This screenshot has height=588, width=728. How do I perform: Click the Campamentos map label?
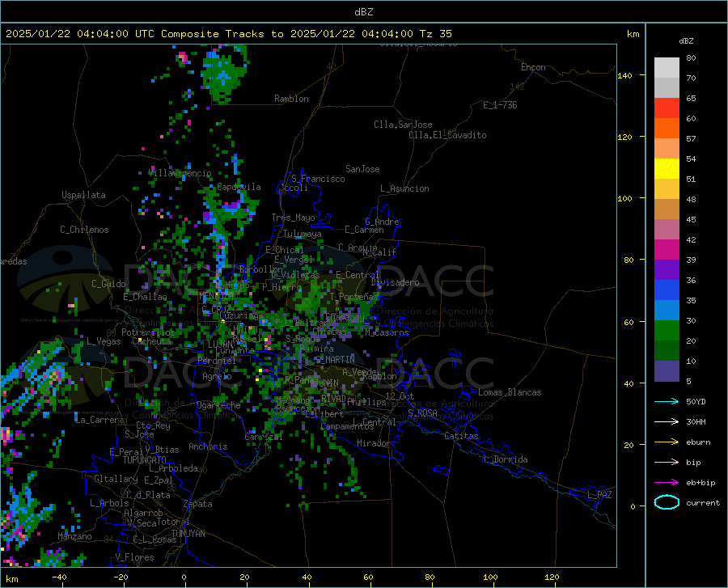tap(347, 426)
